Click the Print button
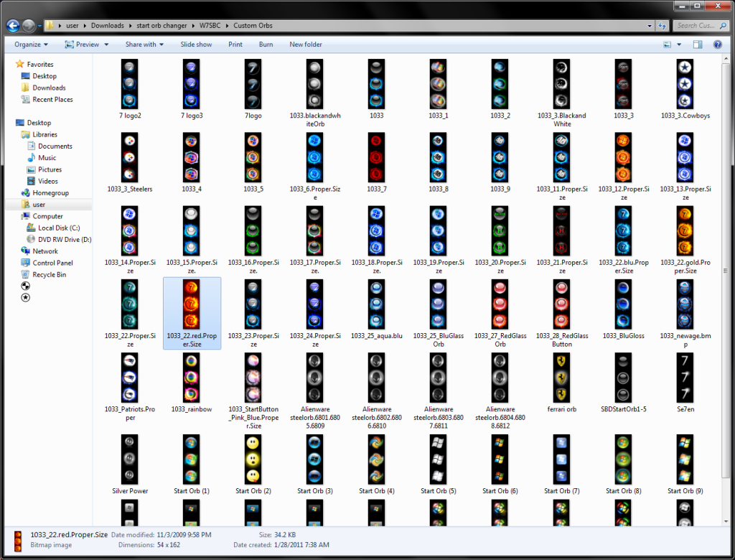This screenshot has width=735, height=560. pyautogui.click(x=235, y=45)
